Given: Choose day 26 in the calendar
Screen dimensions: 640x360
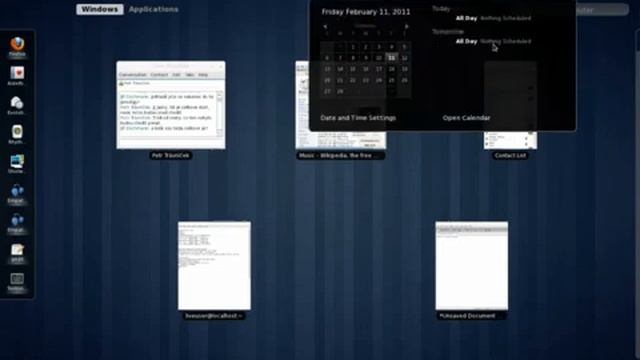Looking at the screenshot, I should click(404, 80).
